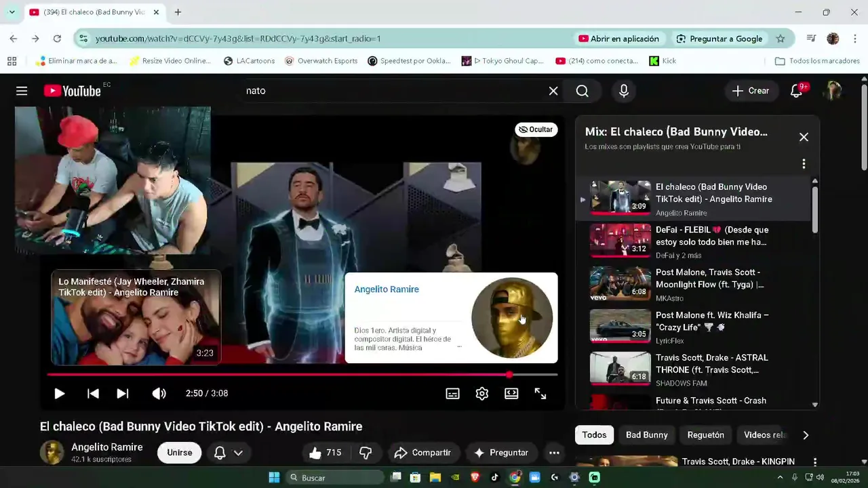The width and height of the screenshot is (868, 488).
Task: Open the account avatar menu
Action: click(833, 91)
